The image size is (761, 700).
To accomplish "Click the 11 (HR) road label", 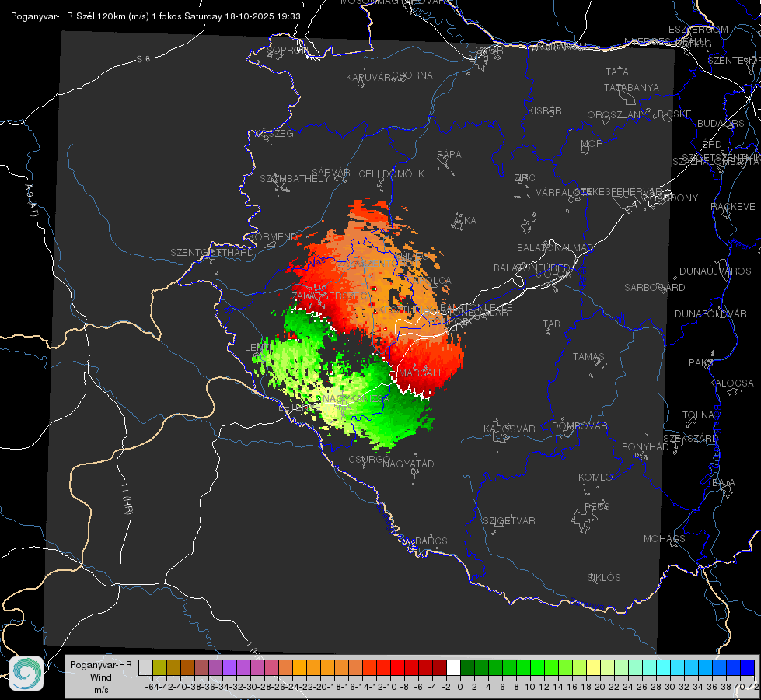I will coord(127,498).
